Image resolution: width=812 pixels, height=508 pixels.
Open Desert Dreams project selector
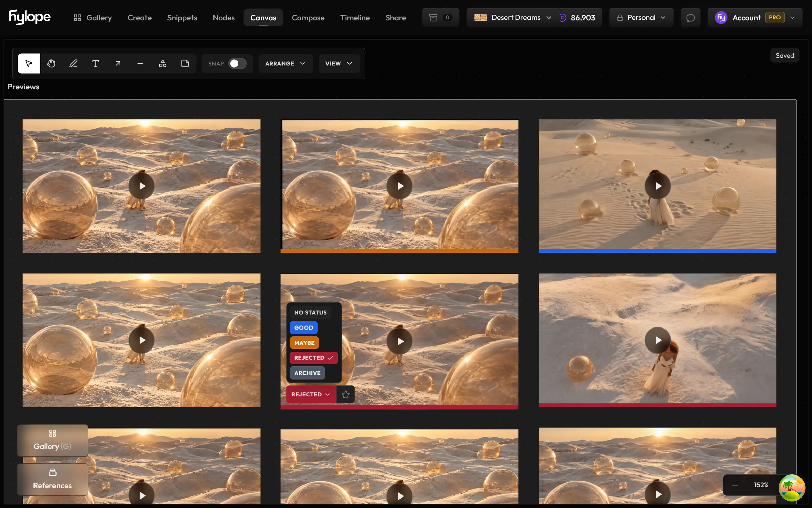513,18
